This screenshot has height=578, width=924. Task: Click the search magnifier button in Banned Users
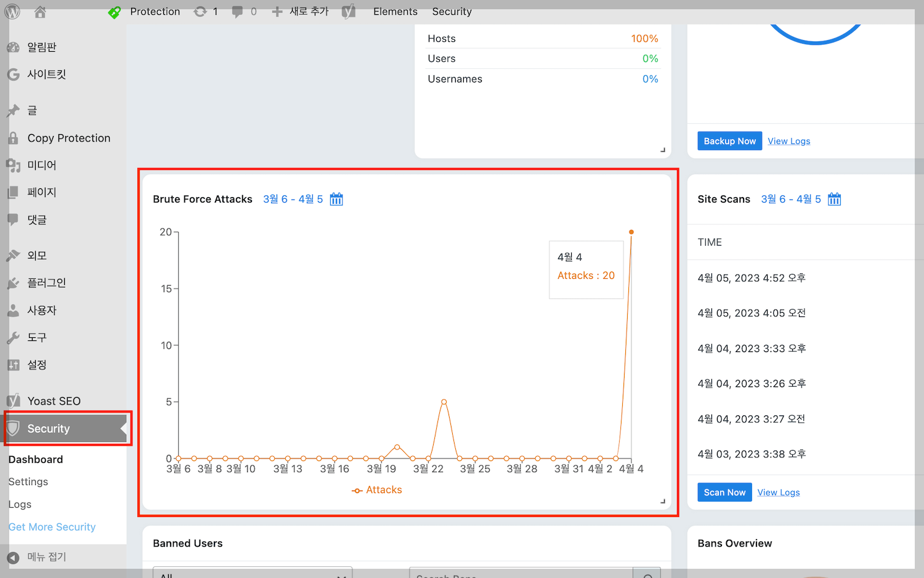647,574
